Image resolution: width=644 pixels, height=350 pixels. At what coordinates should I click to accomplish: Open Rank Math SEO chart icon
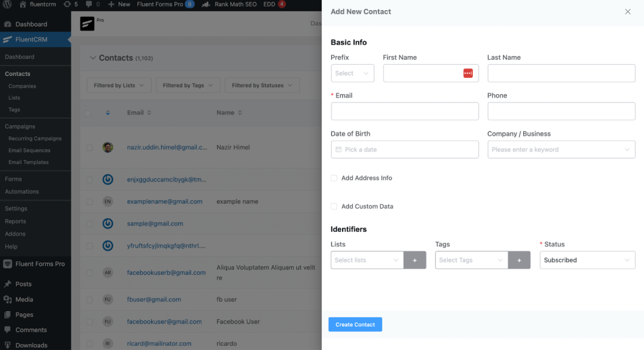click(206, 4)
